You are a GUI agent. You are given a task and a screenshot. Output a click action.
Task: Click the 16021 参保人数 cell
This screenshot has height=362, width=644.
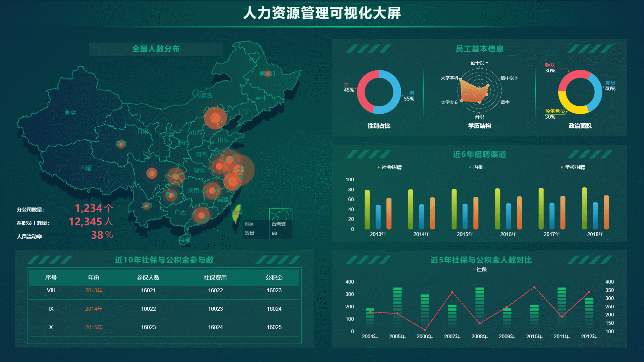[148, 290]
